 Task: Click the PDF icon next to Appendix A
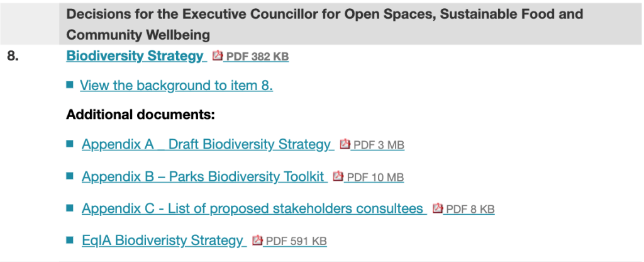(345, 144)
